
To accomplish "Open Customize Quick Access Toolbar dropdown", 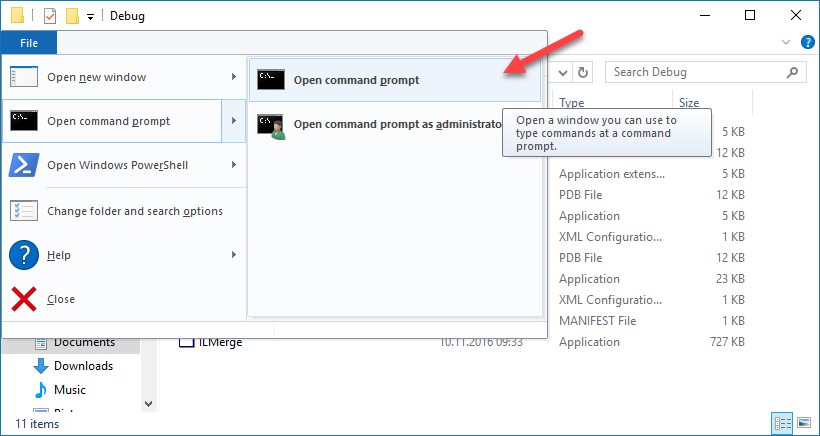I will pos(90,17).
